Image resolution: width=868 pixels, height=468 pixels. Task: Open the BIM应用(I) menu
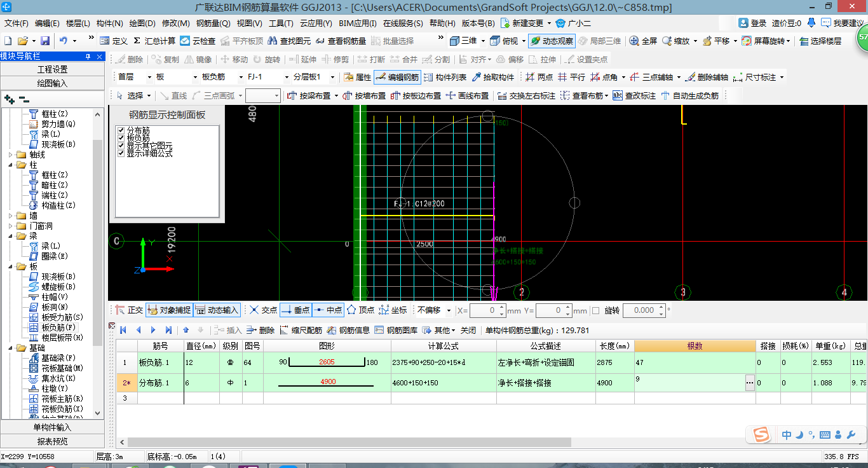click(x=358, y=23)
